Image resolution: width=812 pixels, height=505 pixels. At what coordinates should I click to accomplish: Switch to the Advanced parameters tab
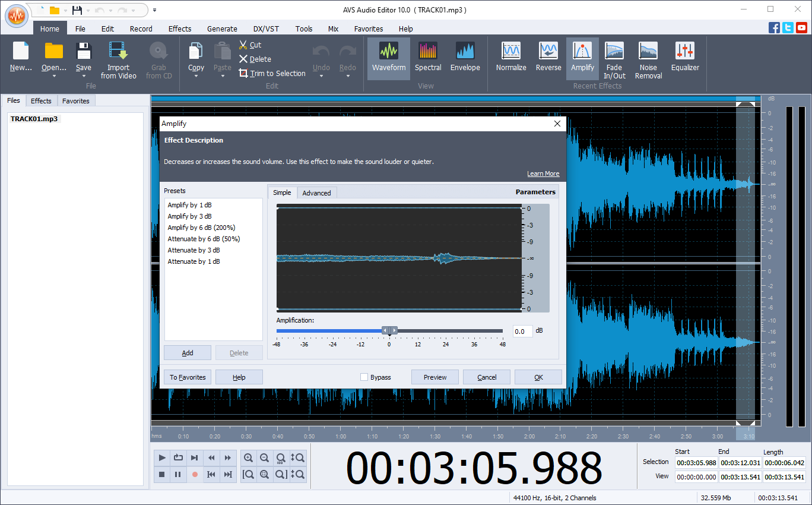coord(316,192)
